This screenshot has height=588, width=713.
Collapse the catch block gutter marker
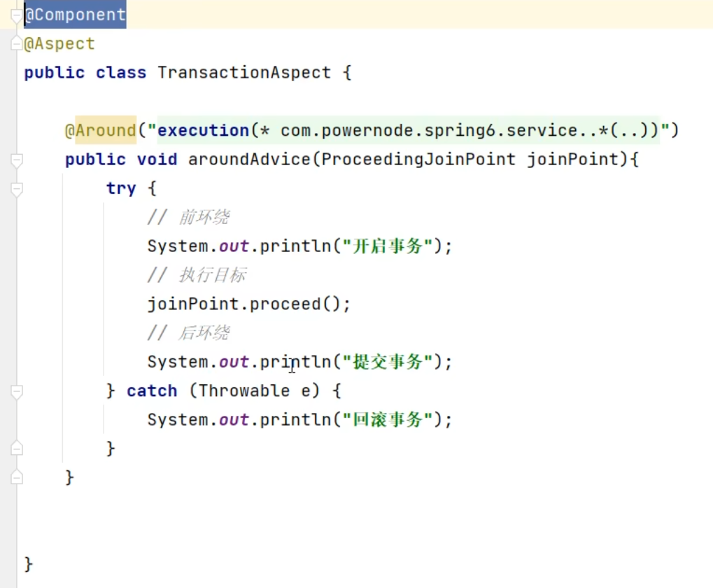(x=16, y=391)
